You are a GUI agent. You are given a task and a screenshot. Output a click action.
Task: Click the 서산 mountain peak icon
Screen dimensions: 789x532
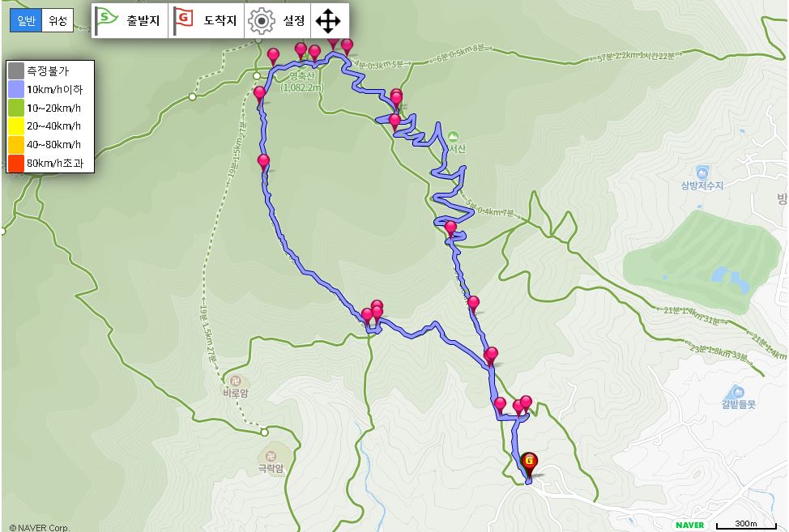point(453,137)
